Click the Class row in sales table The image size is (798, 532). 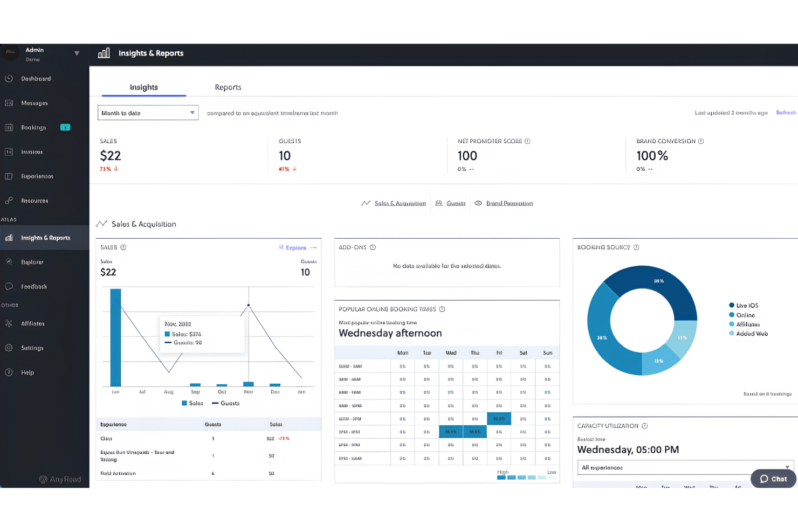(209, 439)
